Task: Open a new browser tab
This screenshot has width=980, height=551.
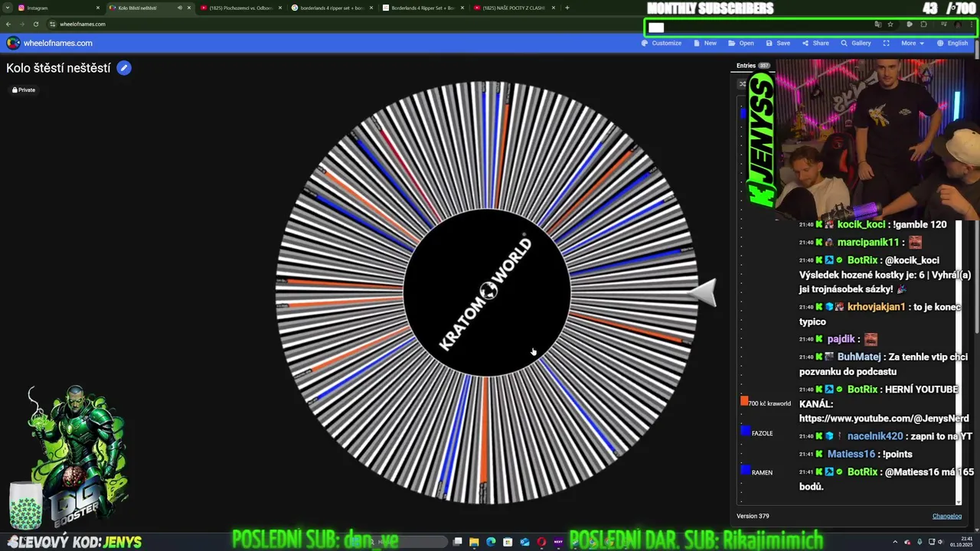Action: [567, 8]
